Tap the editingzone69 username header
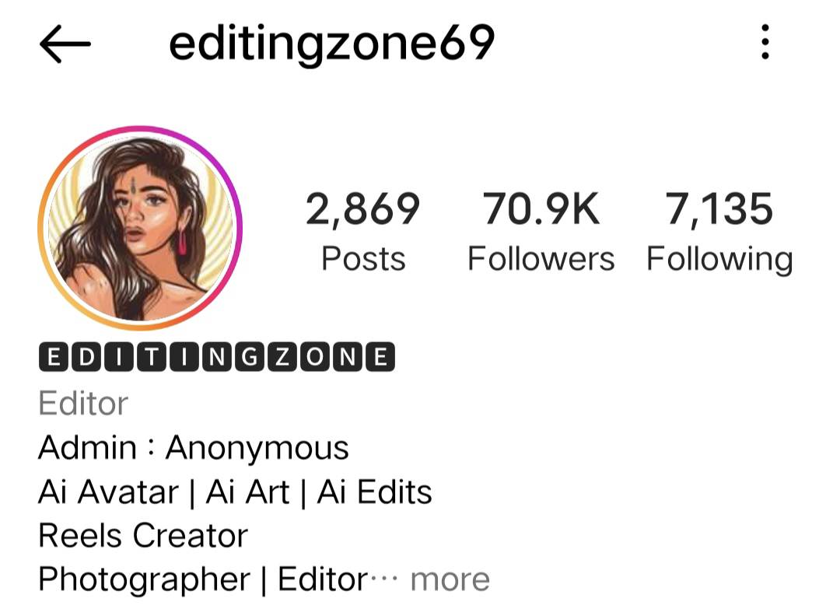The height and width of the screenshot is (616, 840). (331, 44)
